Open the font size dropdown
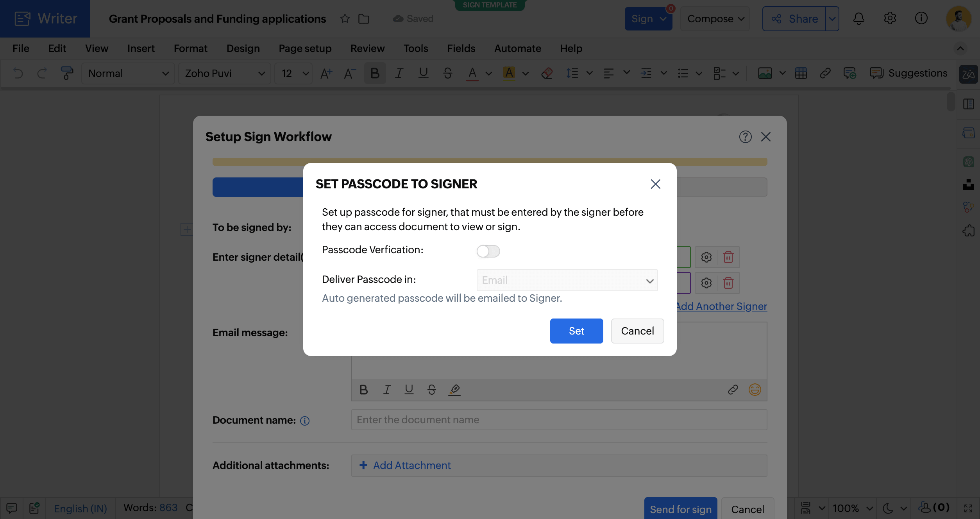Image resolution: width=980 pixels, height=519 pixels. pos(293,73)
